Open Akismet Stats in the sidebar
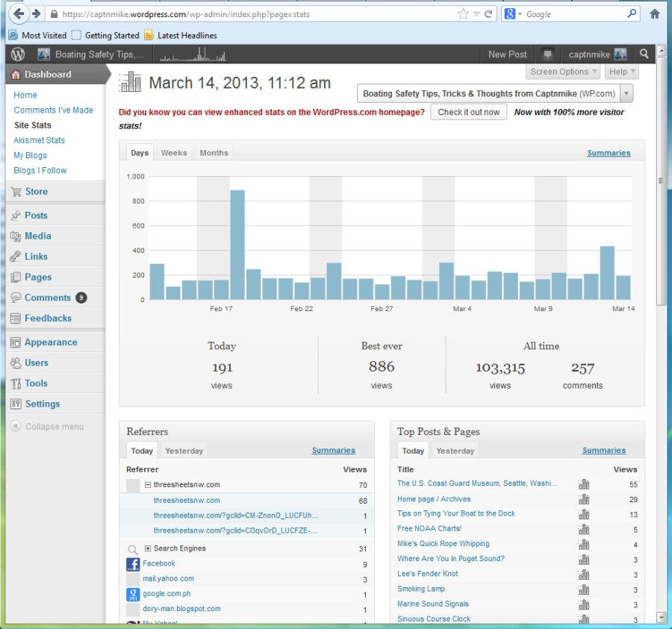This screenshot has height=629, width=672. click(x=39, y=140)
